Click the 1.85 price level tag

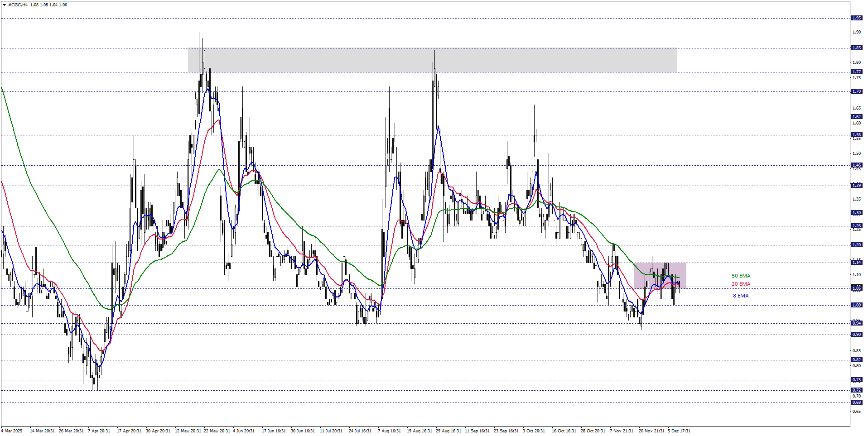(856, 48)
